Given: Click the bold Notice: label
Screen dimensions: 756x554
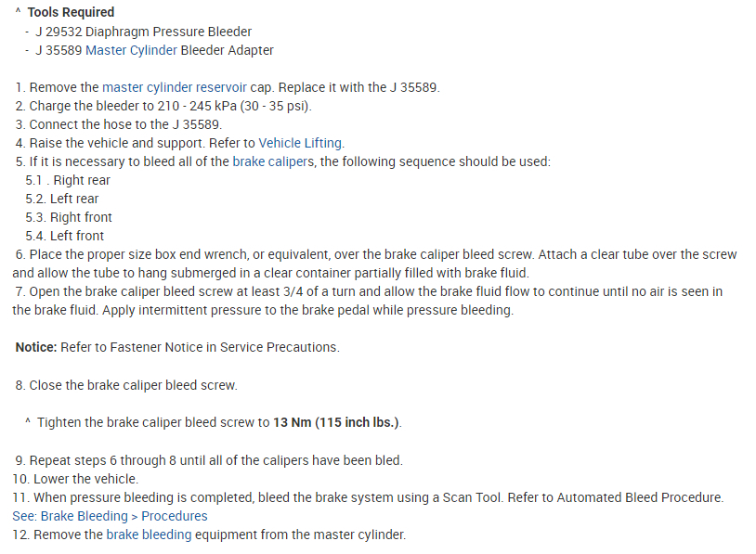Looking at the screenshot, I should (36, 347).
